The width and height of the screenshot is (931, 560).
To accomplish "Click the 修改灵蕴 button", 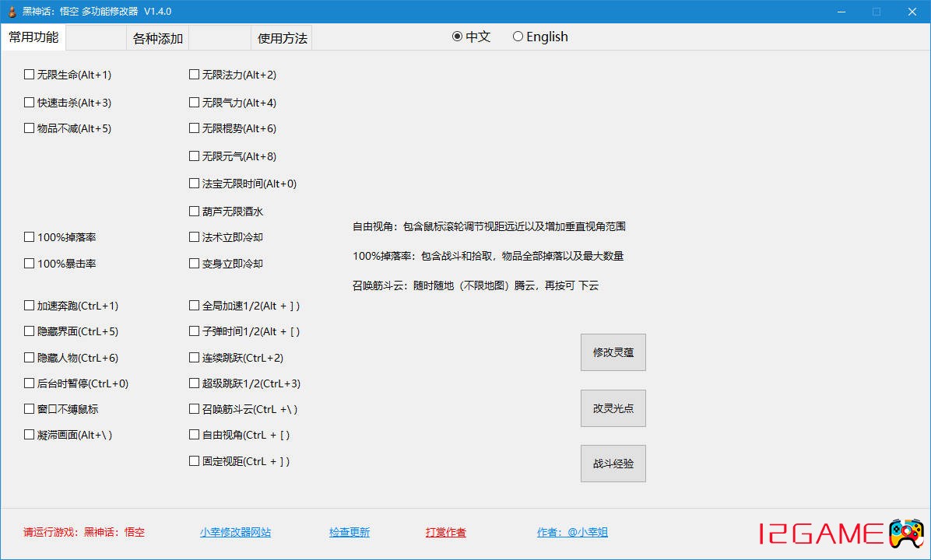I will pyautogui.click(x=613, y=352).
